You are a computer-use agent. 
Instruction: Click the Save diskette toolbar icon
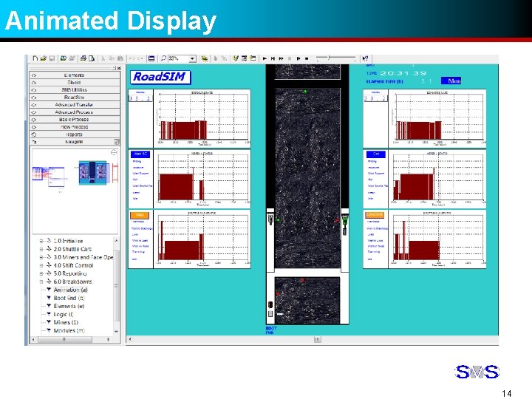52,58
